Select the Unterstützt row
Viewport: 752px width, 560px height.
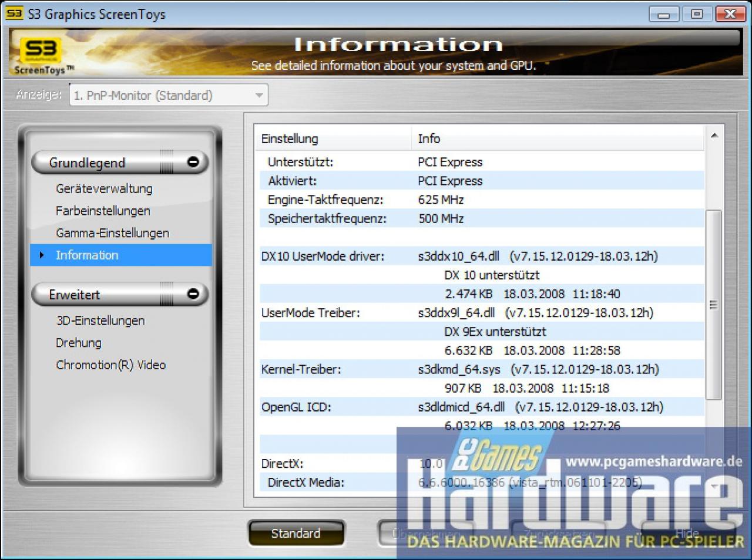coord(482,162)
